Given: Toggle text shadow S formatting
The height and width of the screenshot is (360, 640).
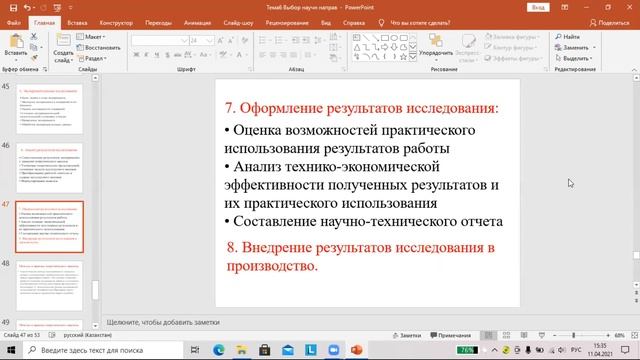Looking at the screenshot, I should coord(167,55).
